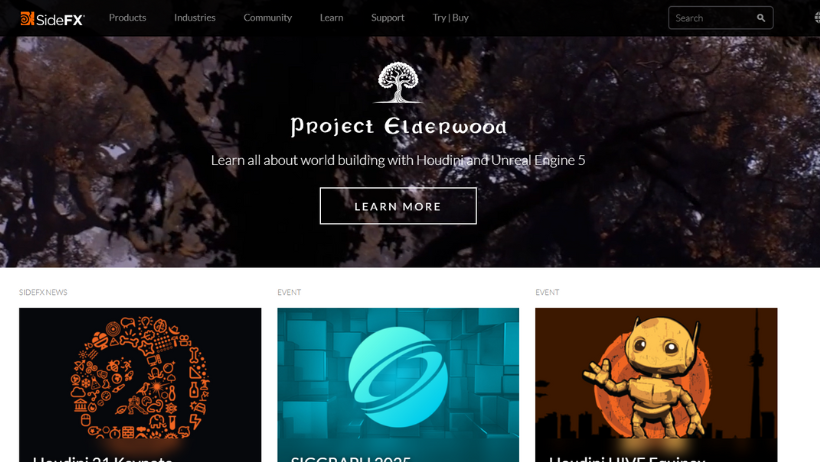Click the SideFX logo icon
Screen dimensions: 820x462
click(27, 18)
